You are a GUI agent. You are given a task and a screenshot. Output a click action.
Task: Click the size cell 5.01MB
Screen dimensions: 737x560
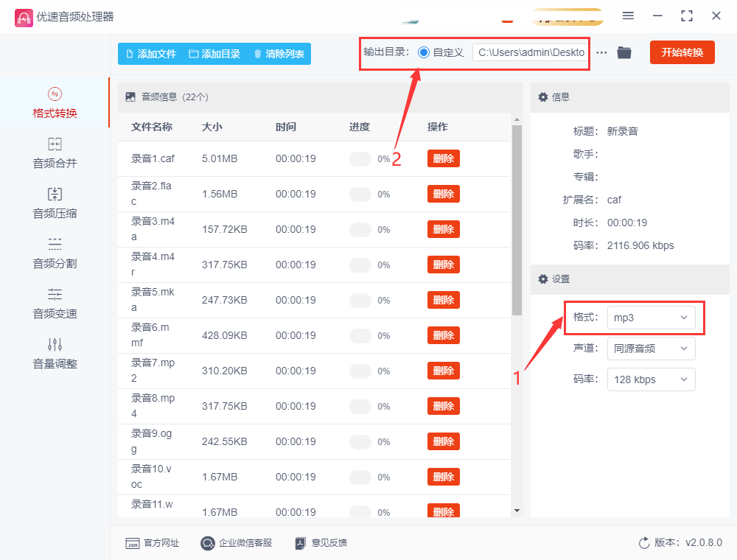220,159
